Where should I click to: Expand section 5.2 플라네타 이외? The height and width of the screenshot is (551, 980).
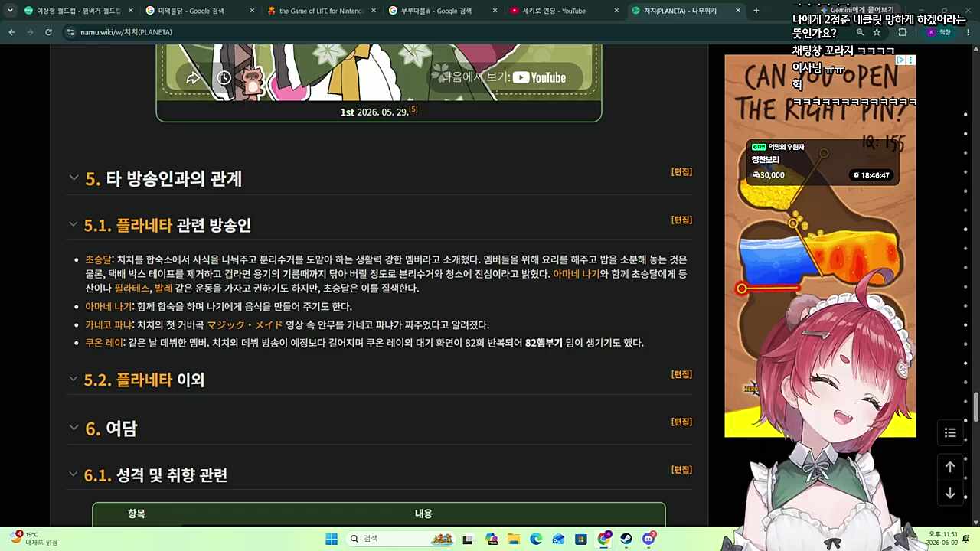pyautogui.click(x=73, y=379)
